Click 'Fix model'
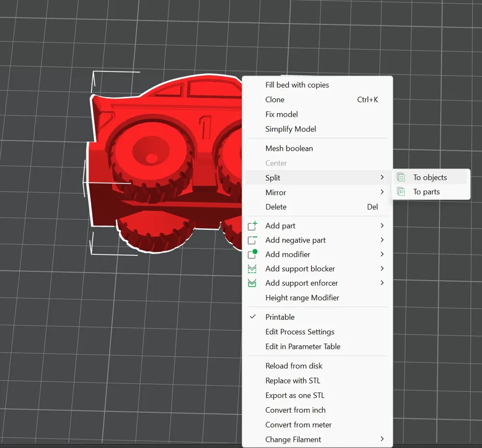Image resolution: width=482 pixels, height=448 pixels. coord(281,114)
